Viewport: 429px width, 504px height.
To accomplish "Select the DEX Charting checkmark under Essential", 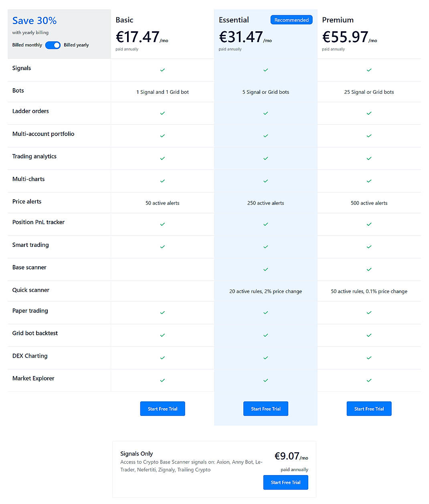I will [265, 358].
